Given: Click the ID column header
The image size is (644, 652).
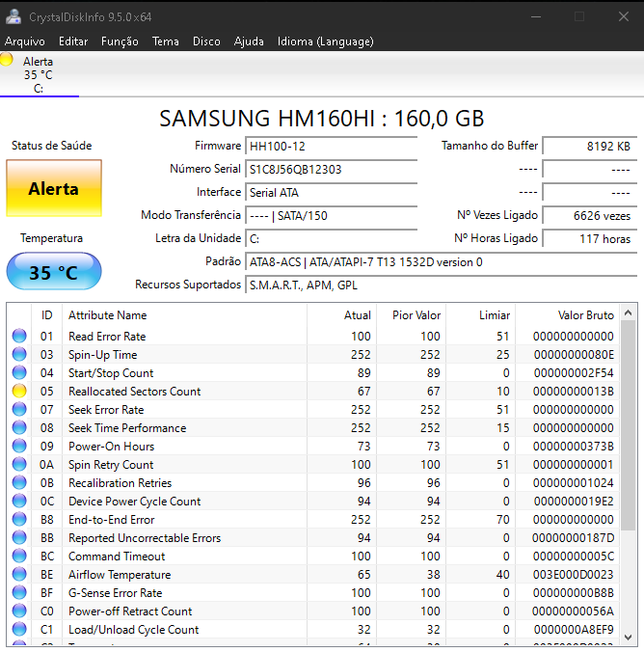Looking at the screenshot, I should coord(46,315).
